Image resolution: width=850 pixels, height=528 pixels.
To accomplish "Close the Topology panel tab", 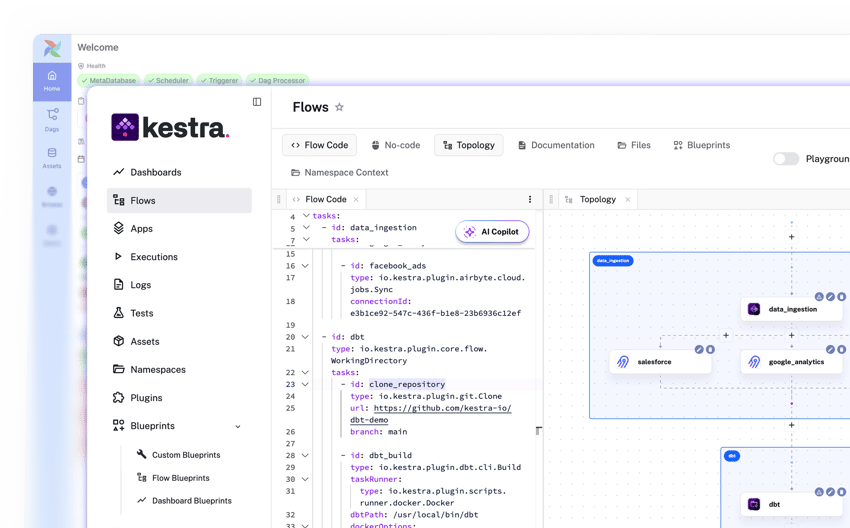I will click(627, 199).
